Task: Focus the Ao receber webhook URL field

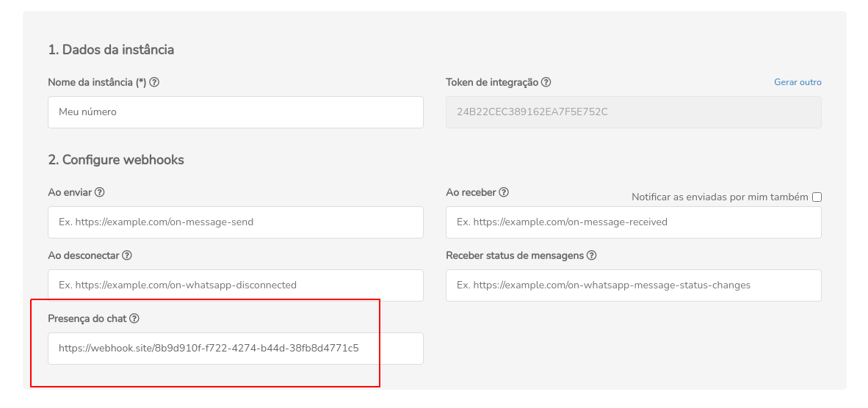Action: tap(633, 222)
